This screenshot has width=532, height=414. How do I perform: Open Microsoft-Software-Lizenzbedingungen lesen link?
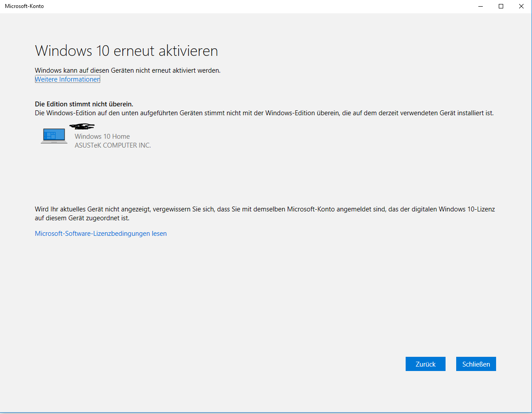tap(101, 234)
